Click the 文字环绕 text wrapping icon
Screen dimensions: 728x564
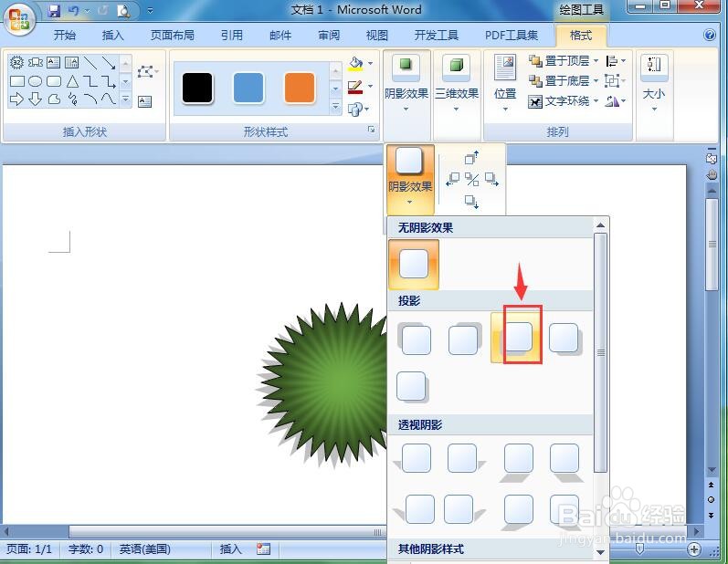[535, 101]
